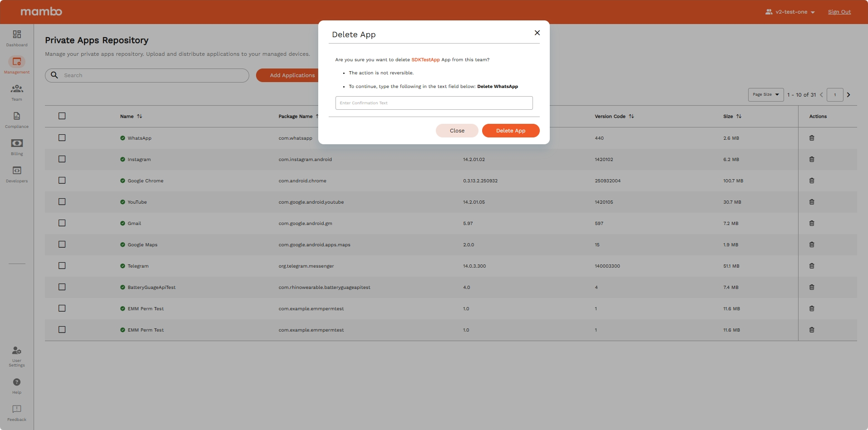Click trash icon for Telegram row
This screenshot has height=430, width=868.
click(812, 266)
